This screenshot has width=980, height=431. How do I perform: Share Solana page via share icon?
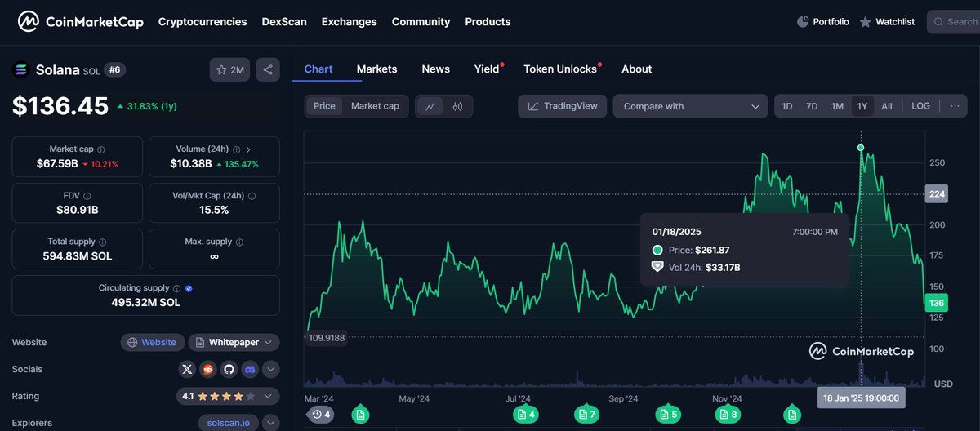(x=268, y=70)
